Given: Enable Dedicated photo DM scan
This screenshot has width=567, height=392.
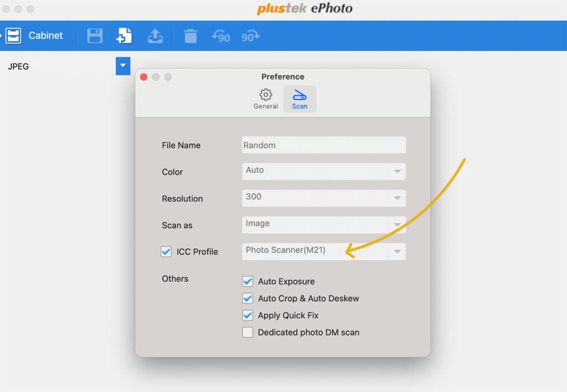Looking at the screenshot, I should click(x=248, y=332).
